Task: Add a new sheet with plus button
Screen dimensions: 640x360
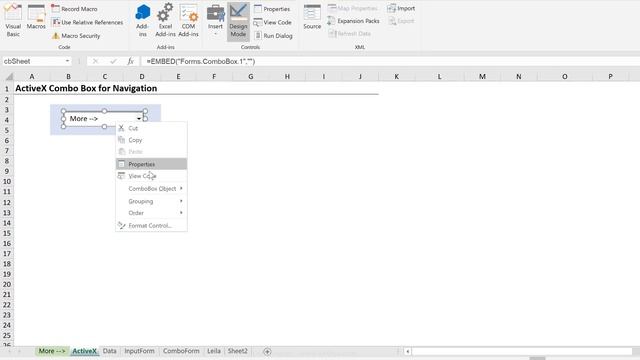Action: [267, 351]
